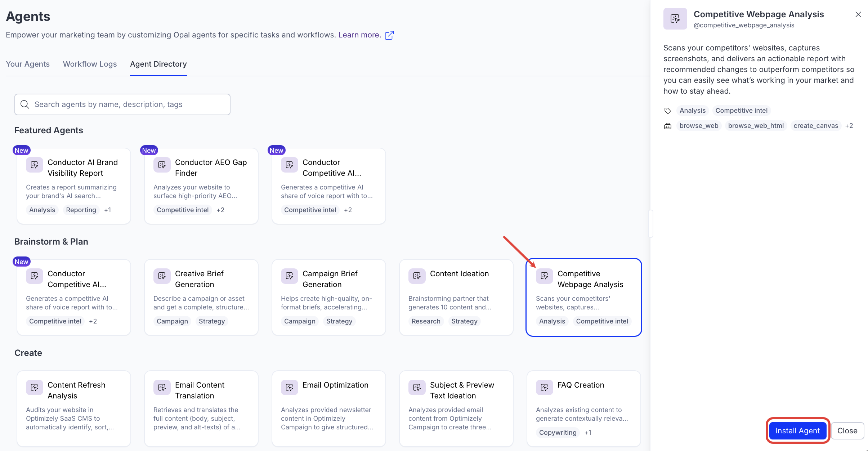Image resolution: width=868 pixels, height=451 pixels.
Task: Click the @competitive_webpage_analysis handle text
Action: (x=744, y=25)
